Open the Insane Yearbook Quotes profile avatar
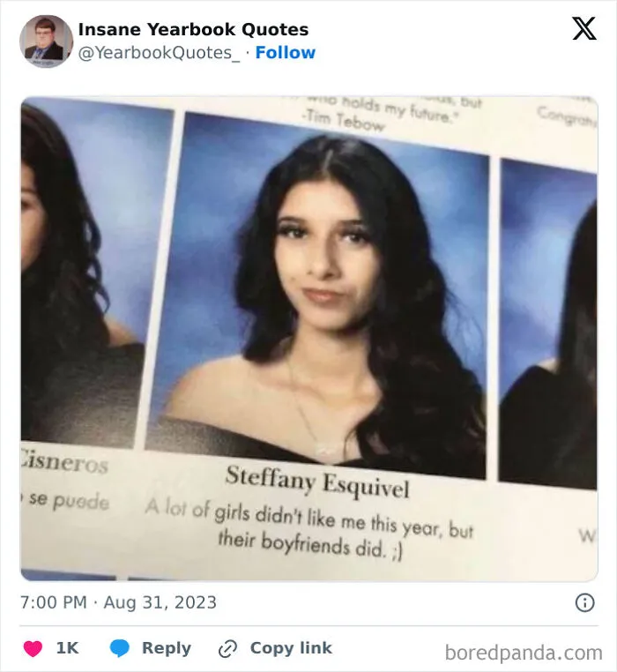This screenshot has height=672, width=617. coord(46,41)
